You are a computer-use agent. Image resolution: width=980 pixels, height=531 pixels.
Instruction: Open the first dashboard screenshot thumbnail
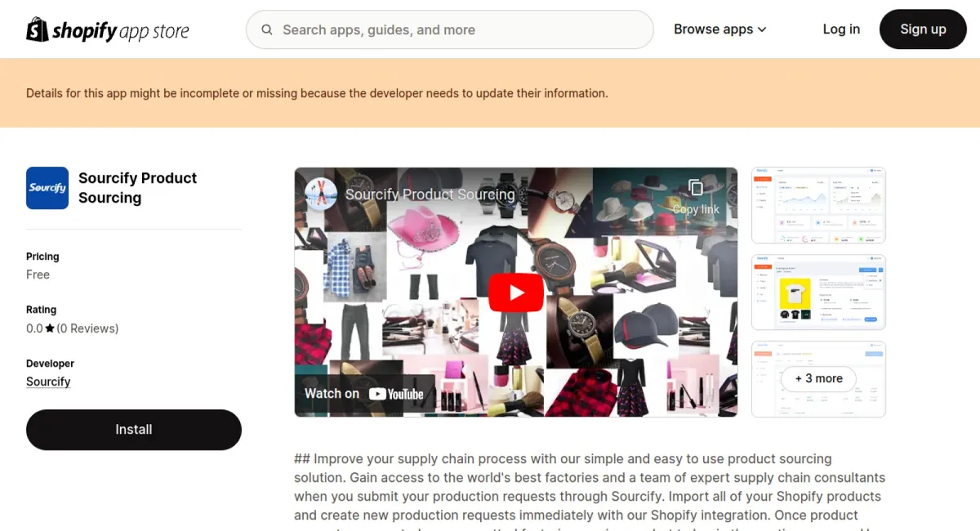pos(818,205)
